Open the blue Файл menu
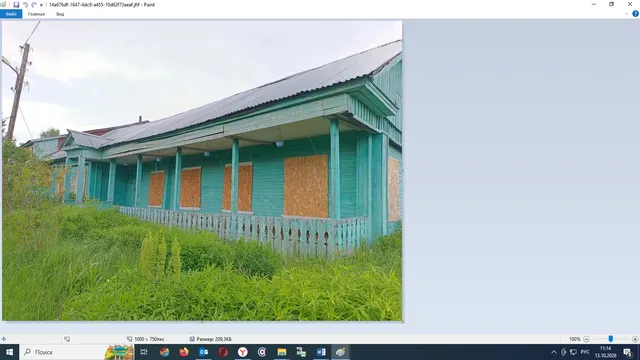Viewport: 640px width, 360px height. click(11, 14)
